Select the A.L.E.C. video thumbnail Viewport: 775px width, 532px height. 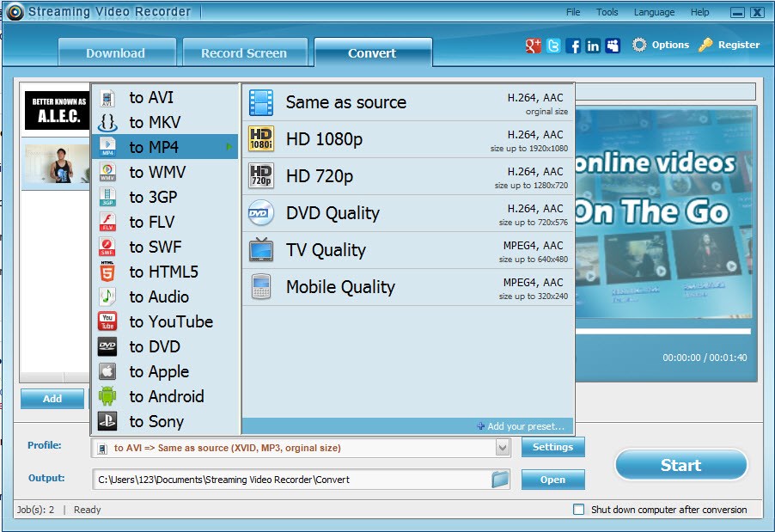[58, 111]
